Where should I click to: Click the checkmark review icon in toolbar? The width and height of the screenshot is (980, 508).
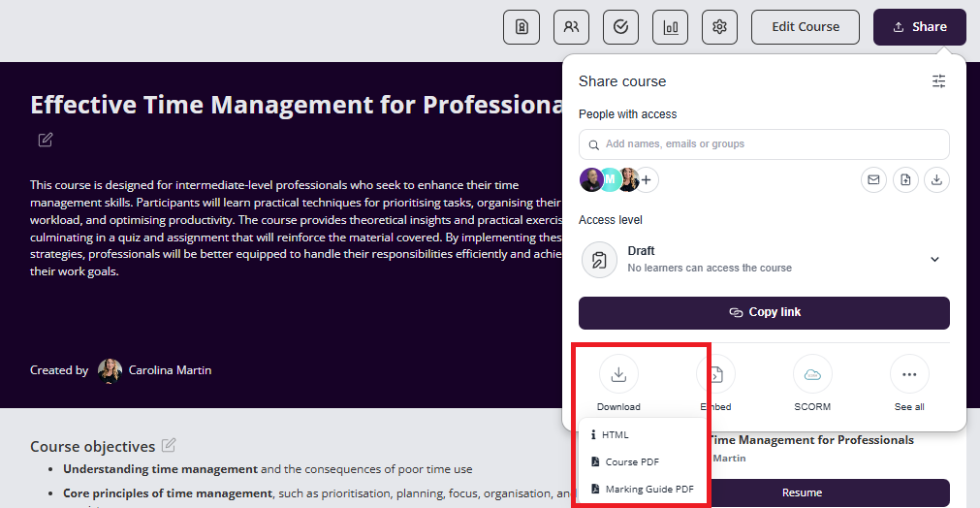[620, 27]
